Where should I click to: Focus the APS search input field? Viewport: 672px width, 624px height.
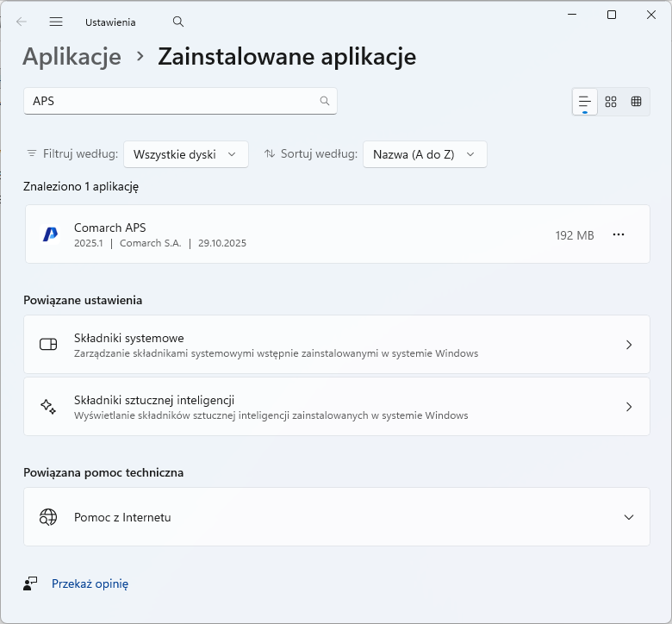[180, 101]
